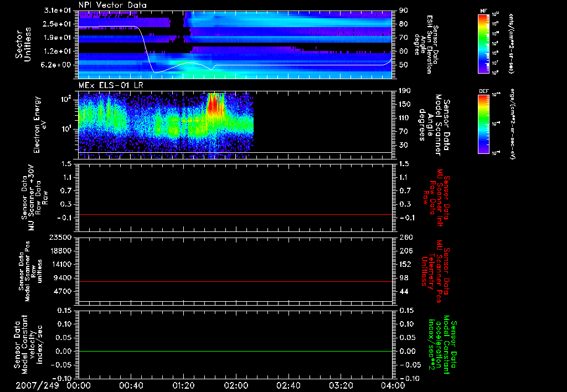Click the 'NF' colorbar heading

483,11
